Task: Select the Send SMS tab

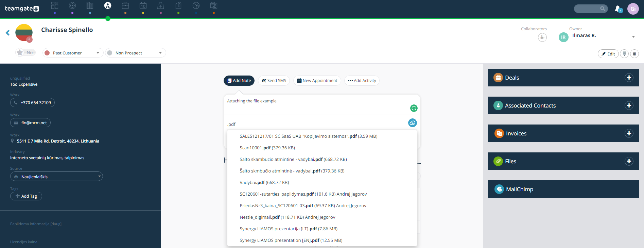Action: (x=274, y=81)
